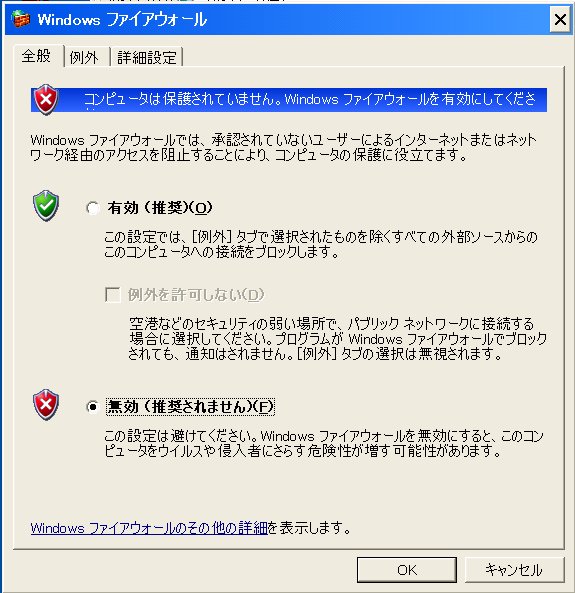Open the 例外 tab
Image resolution: width=575 pixels, height=593 pixels.
84,57
